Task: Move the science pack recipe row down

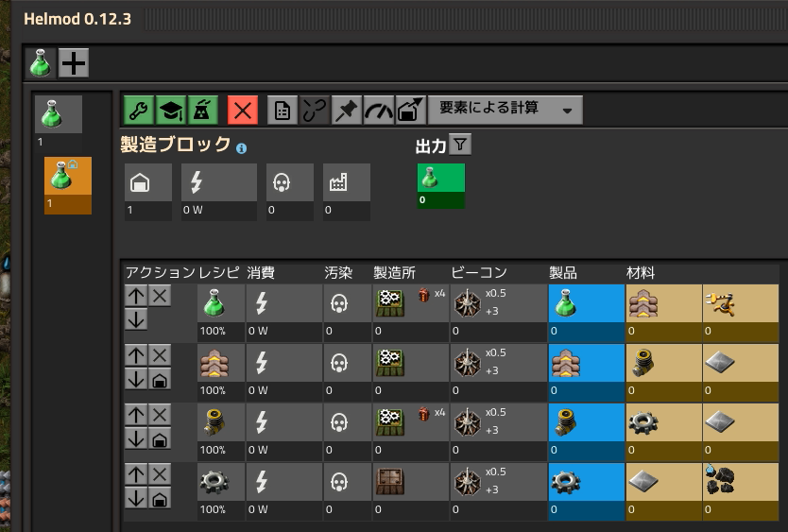Action: (x=136, y=319)
